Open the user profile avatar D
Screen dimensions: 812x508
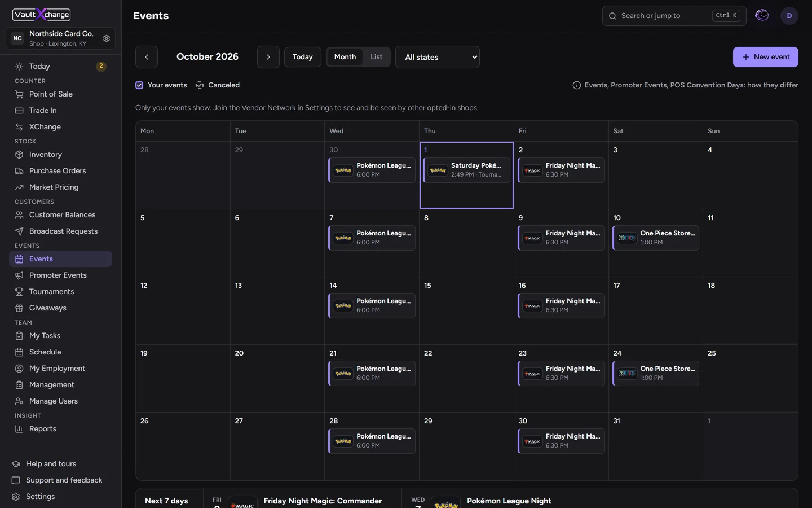point(789,15)
